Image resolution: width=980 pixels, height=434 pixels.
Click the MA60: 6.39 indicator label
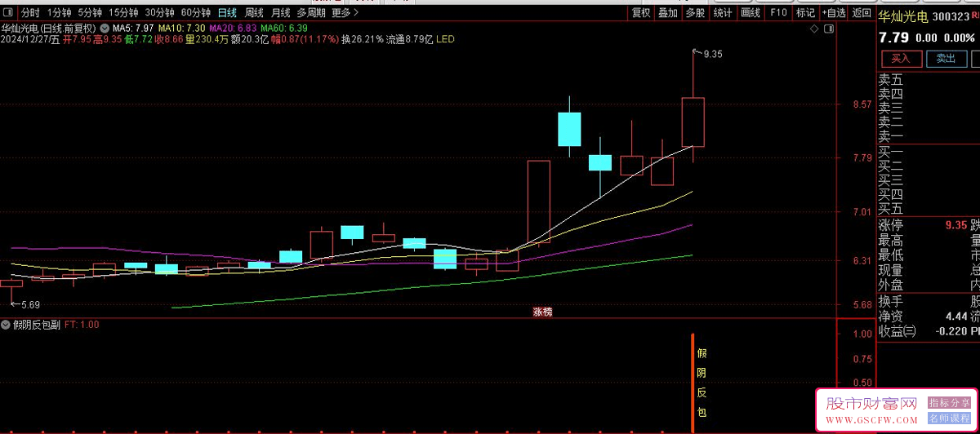(284, 28)
